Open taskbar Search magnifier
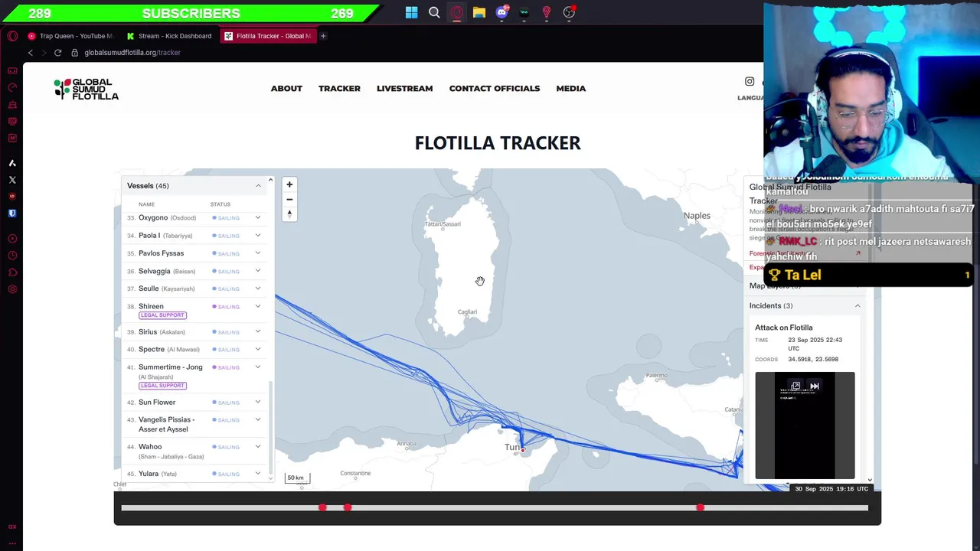980x551 pixels. tap(434, 12)
